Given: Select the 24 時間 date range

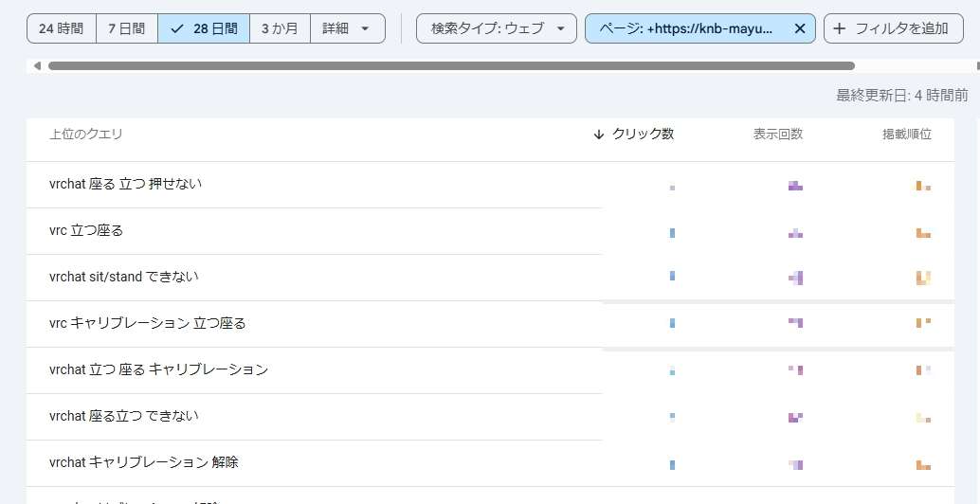Looking at the screenshot, I should (x=62, y=28).
